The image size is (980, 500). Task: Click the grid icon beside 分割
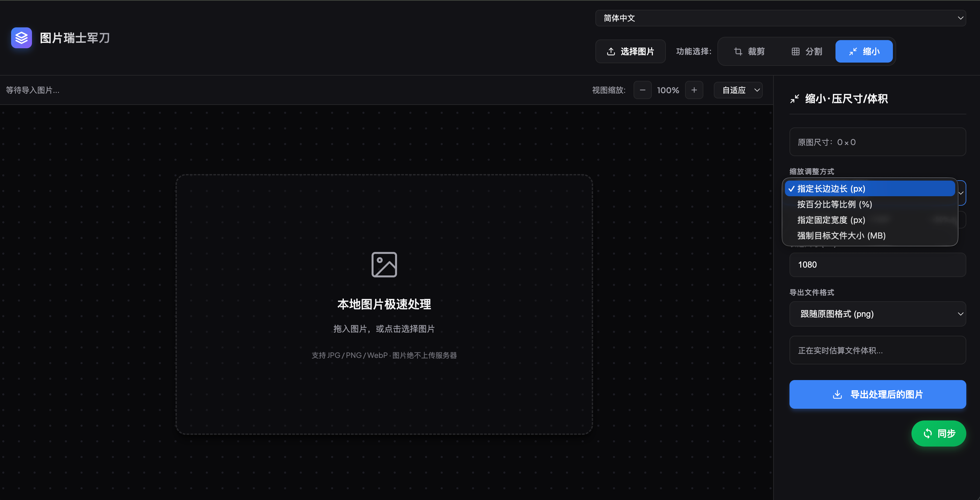pyautogui.click(x=795, y=51)
